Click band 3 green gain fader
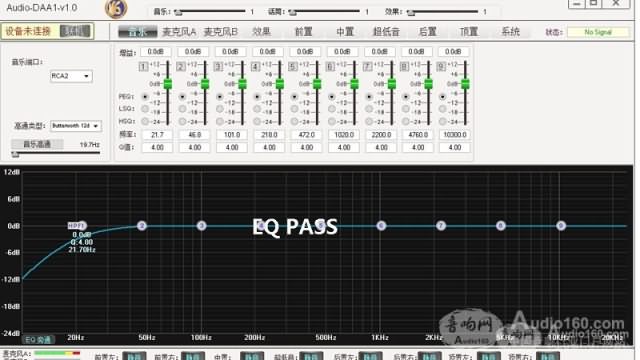 pyautogui.click(x=242, y=84)
